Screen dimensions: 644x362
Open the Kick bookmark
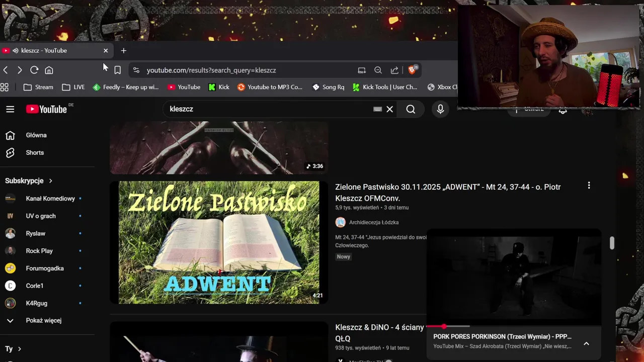(x=219, y=87)
